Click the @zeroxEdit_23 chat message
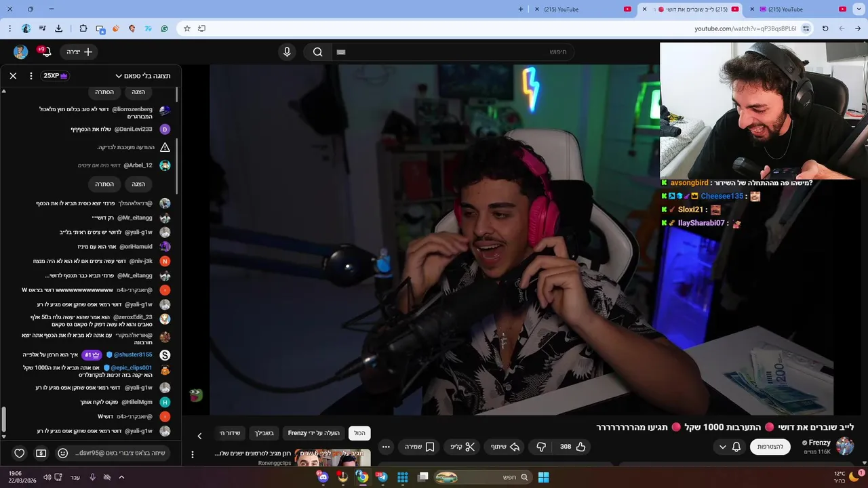Viewport: 868px width, 488px height. point(92,321)
